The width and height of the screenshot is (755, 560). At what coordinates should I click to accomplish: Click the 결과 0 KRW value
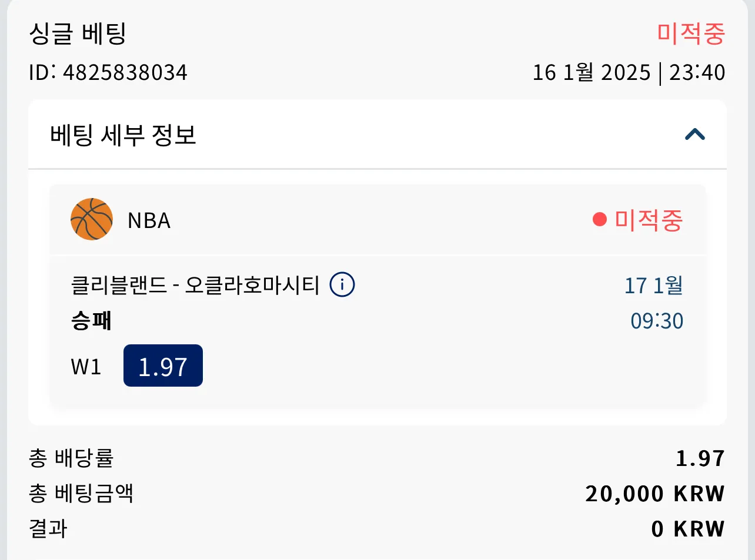[688, 529]
